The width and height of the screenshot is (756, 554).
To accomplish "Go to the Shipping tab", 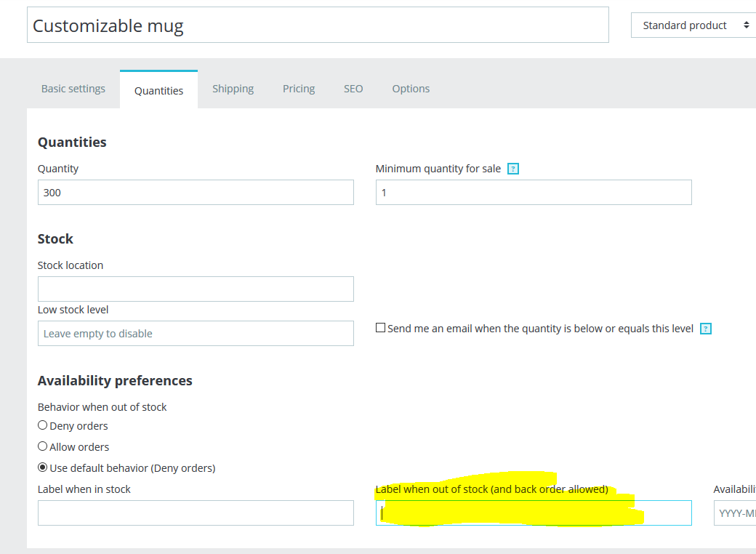I will [233, 89].
